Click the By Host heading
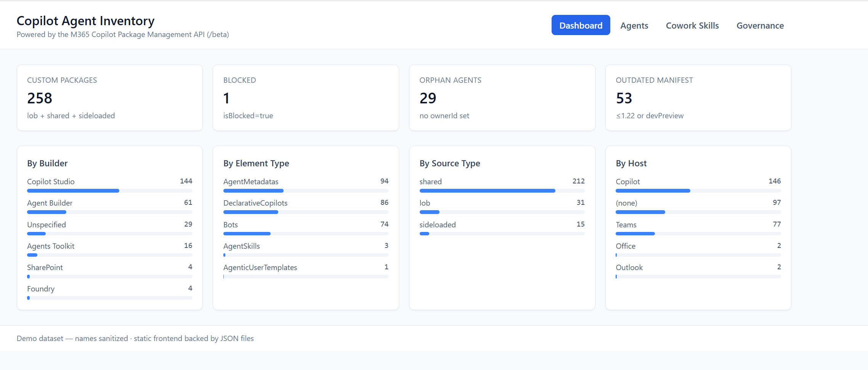 pos(631,163)
